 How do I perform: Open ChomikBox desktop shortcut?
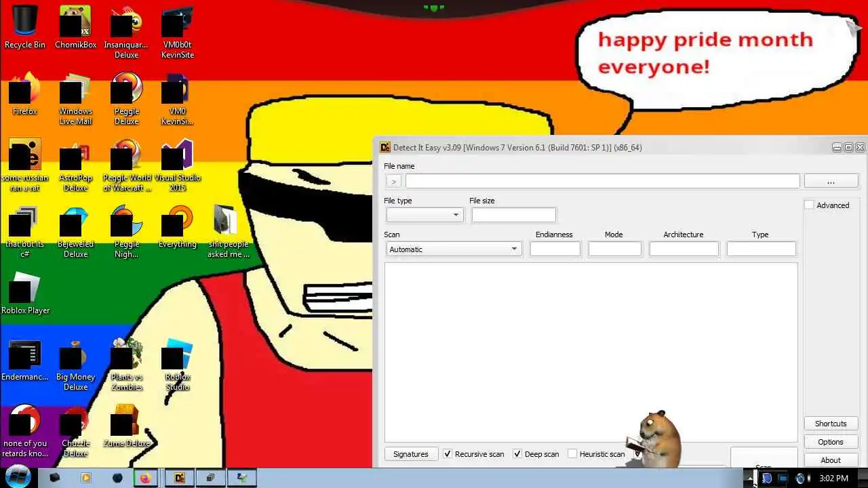pyautogui.click(x=75, y=27)
